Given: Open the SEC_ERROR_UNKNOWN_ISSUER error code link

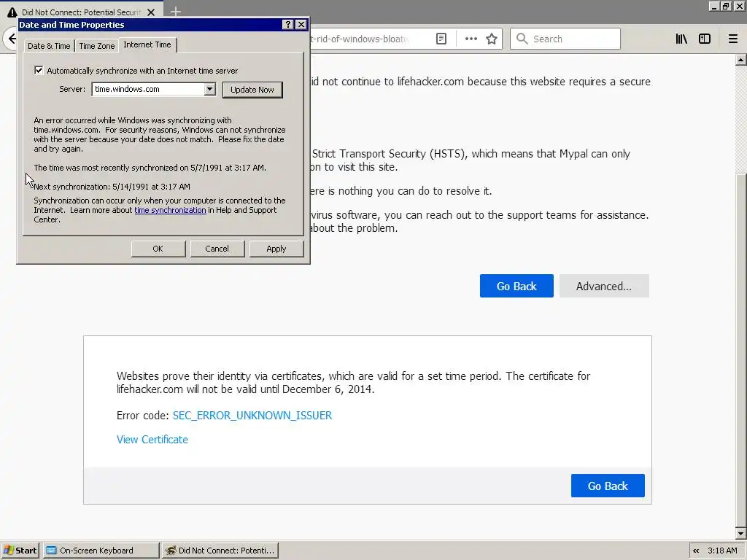Looking at the screenshot, I should (x=252, y=415).
